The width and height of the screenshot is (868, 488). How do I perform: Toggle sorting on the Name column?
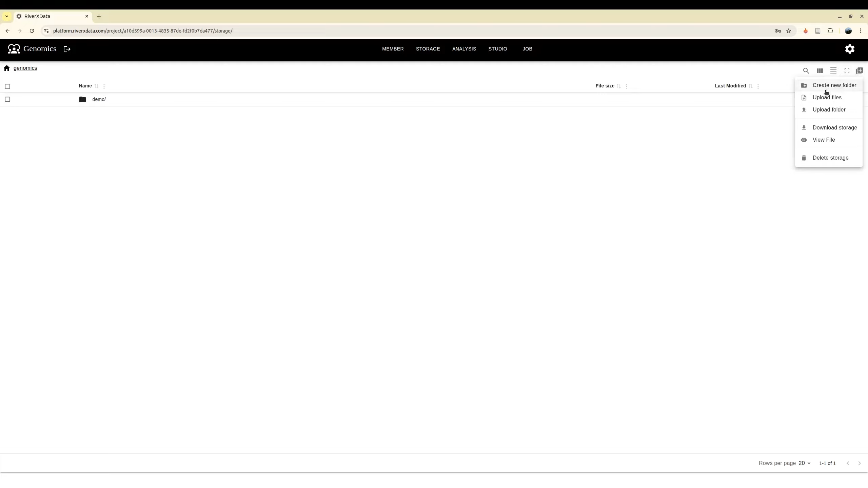pos(96,86)
